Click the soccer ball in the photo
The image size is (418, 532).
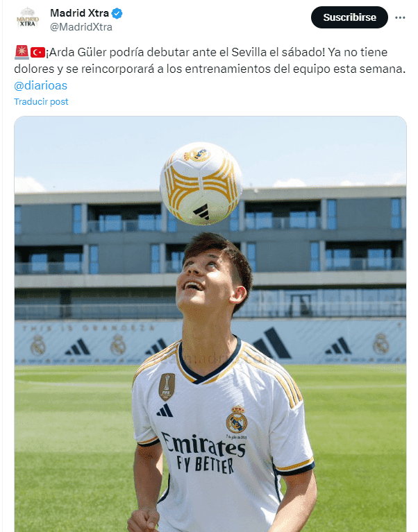[x=201, y=184]
